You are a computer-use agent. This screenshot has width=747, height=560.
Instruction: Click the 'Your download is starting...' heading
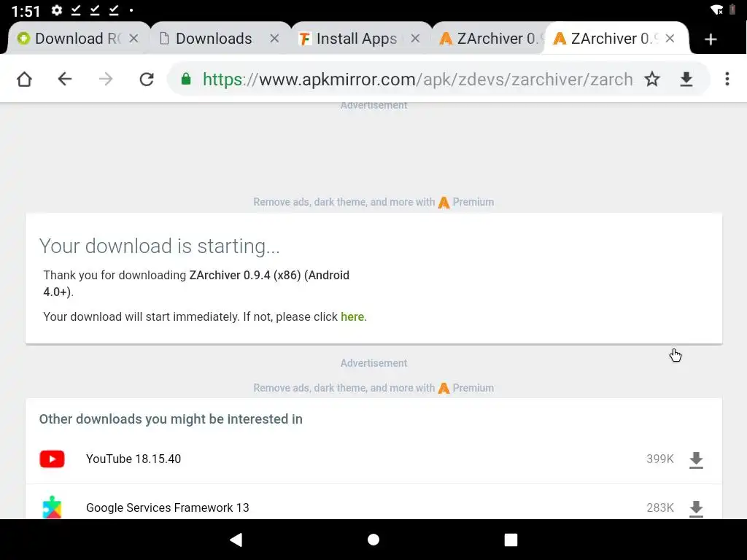click(159, 246)
